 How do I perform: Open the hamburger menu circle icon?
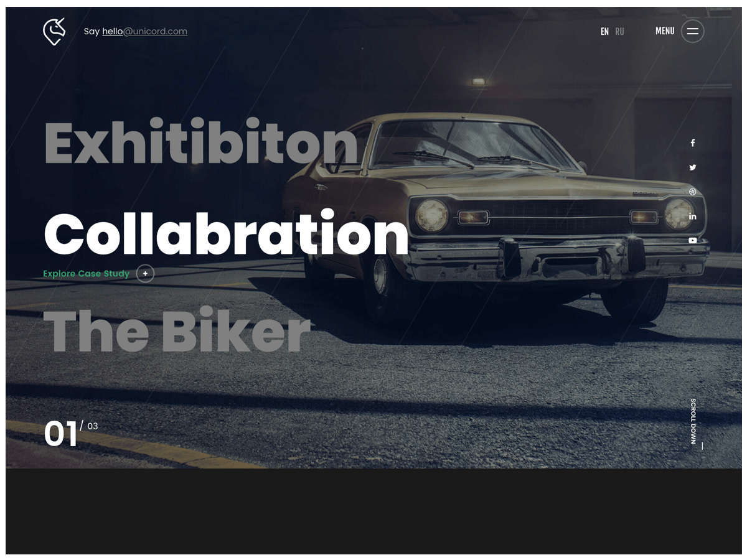pos(692,31)
